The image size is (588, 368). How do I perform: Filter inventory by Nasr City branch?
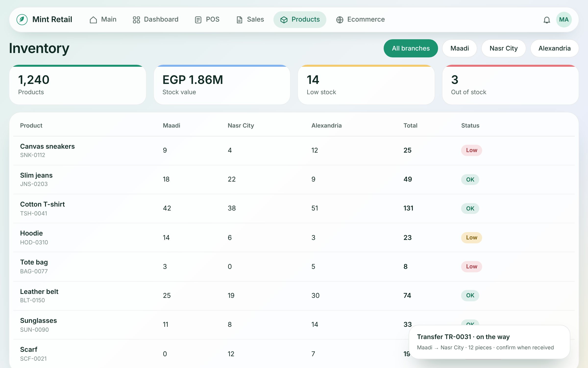coord(503,48)
